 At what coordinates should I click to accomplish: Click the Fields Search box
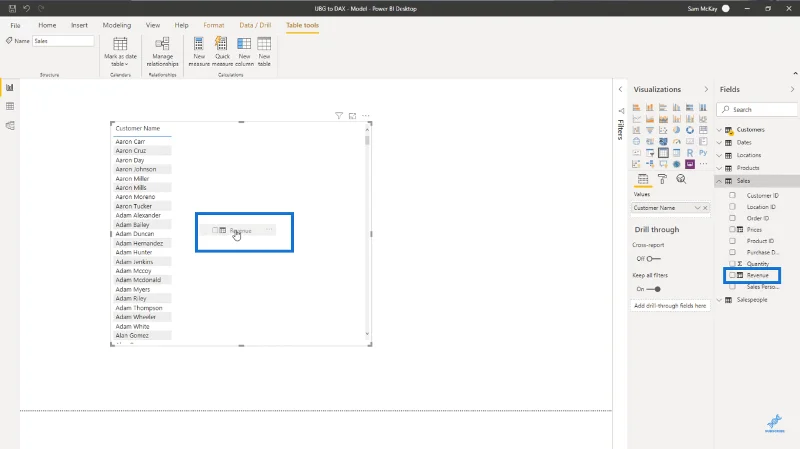[x=757, y=109]
